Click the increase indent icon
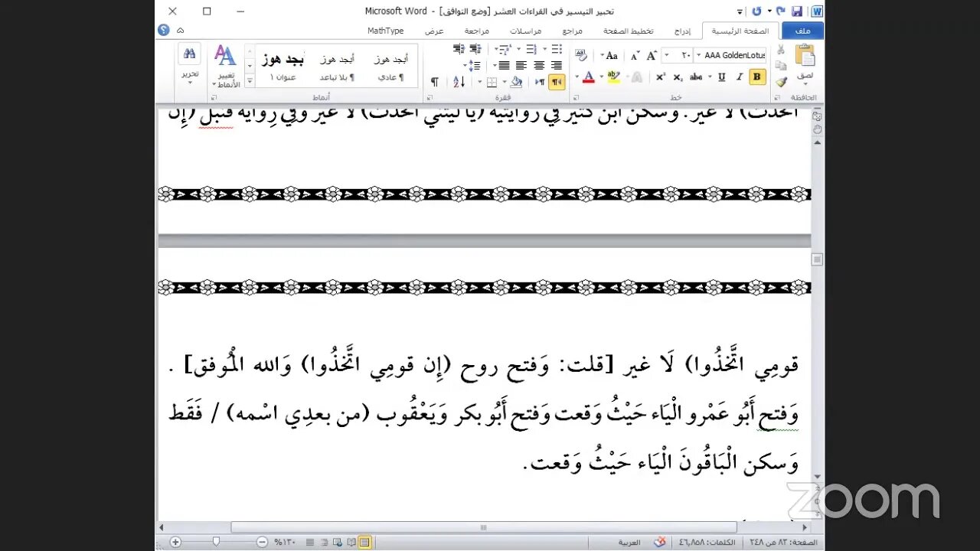The height and width of the screenshot is (551, 980). click(x=459, y=49)
